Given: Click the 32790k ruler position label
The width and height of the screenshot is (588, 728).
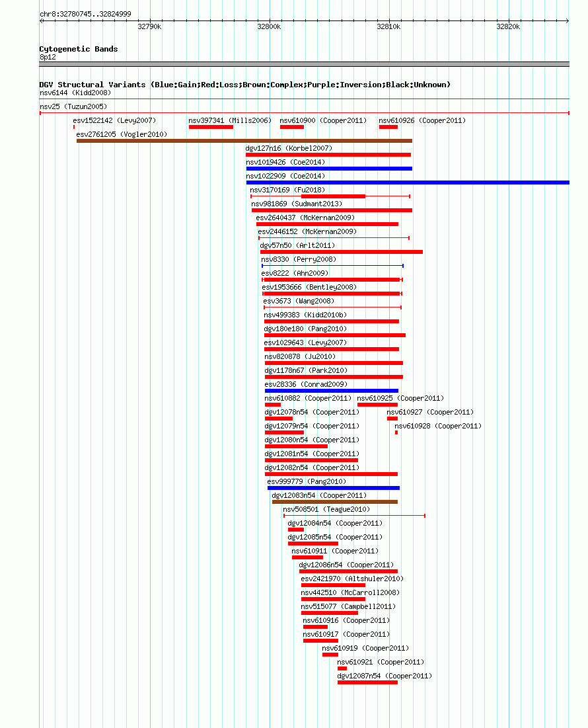Looking at the screenshot, I should [149, 27].
